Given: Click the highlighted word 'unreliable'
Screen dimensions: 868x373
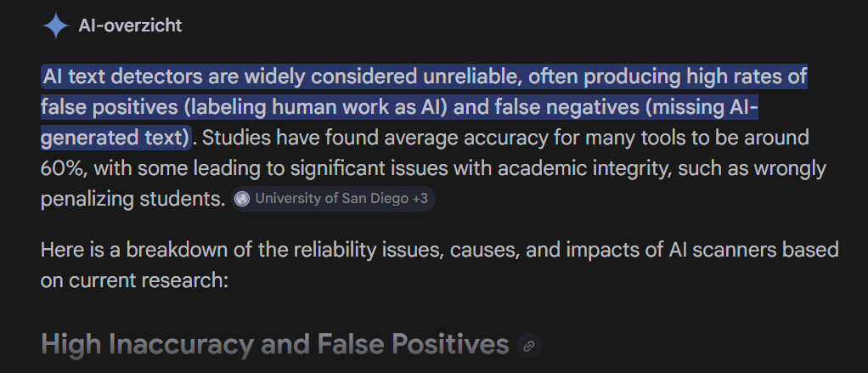Looking at the screenshot, I should tap(470, 77).
